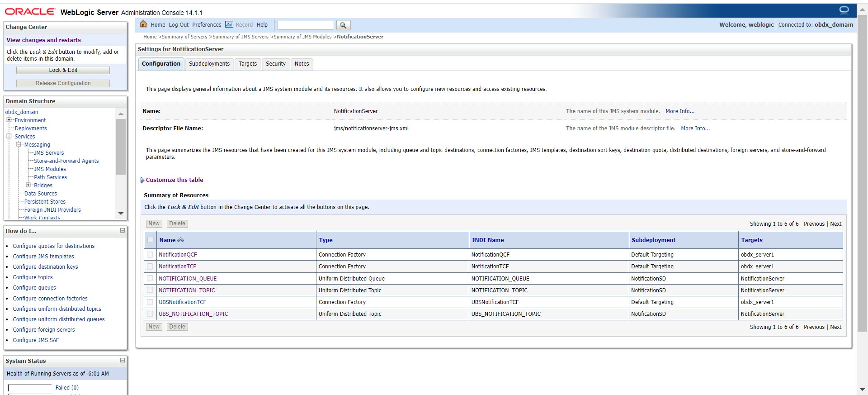Viewport: 868px width, 395px height.
Task: Click obdx_domain root tree node
Action: [x=22, y=112]
